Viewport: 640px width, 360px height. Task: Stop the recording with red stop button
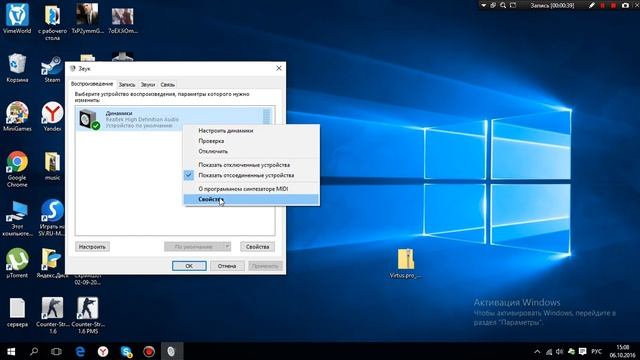613,5
